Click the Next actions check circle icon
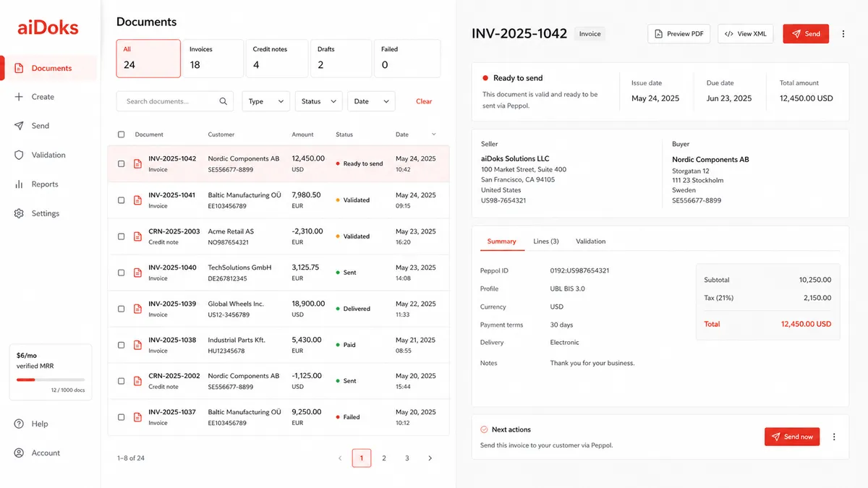The height and width of the screenshot is (488, 868). tap(484, 429)
